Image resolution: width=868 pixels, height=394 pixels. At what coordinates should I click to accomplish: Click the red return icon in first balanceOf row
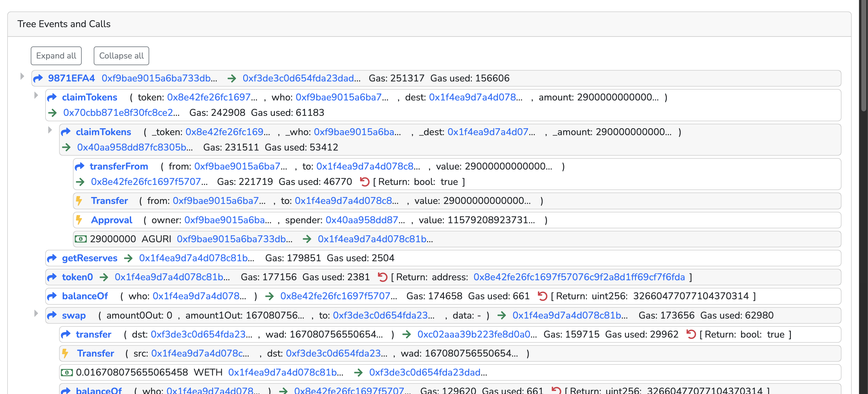click(x=542, y=296)
